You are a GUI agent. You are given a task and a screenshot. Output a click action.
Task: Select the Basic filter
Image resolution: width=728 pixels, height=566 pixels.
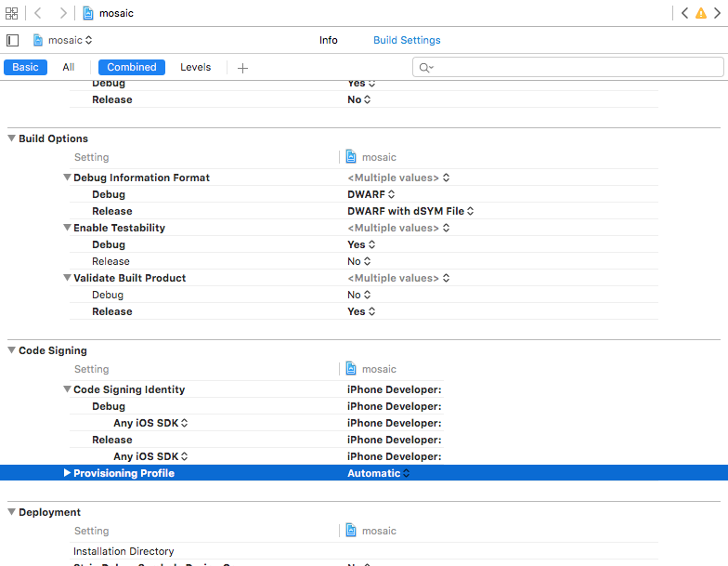tap(26, 67)
